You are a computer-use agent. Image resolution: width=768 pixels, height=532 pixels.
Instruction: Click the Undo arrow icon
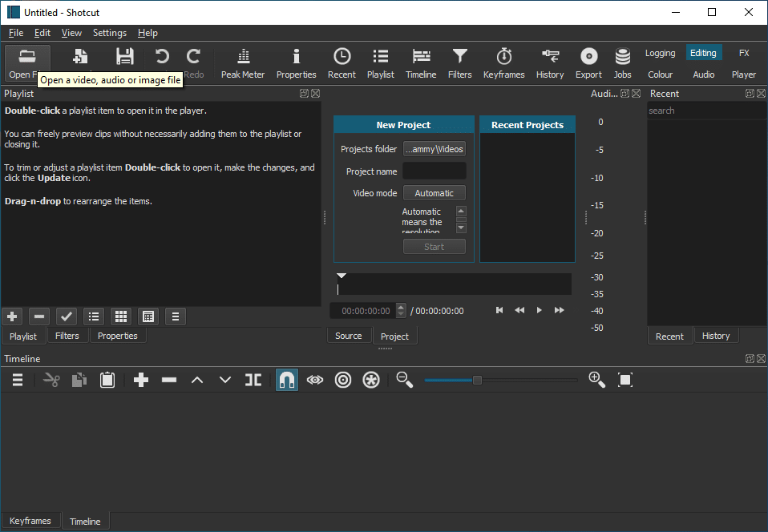162,57
